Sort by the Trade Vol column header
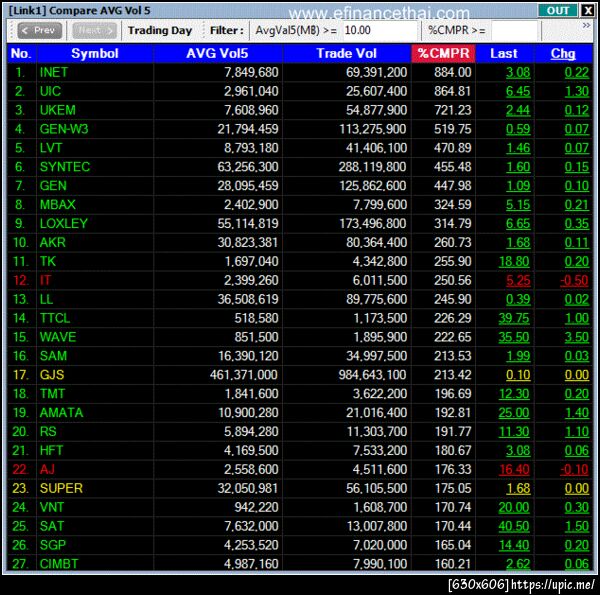Viewport: 600px width, 595px height. 347,54
